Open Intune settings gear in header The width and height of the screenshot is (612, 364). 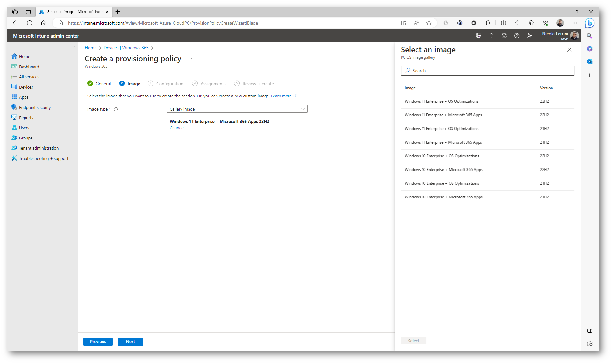point(504,36)
